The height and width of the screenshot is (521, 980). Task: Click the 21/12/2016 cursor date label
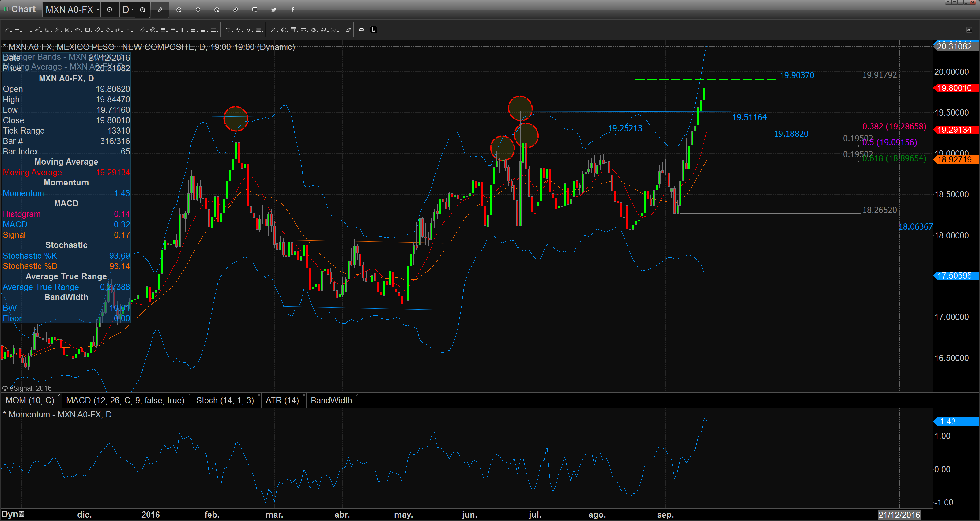(x=899, y=515)
